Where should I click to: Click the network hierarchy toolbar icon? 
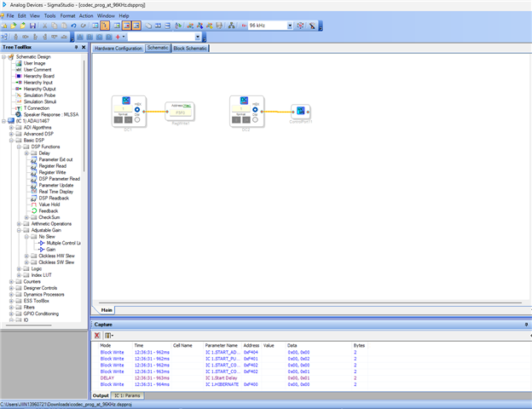pyautogui.click(x=231, y=26)
